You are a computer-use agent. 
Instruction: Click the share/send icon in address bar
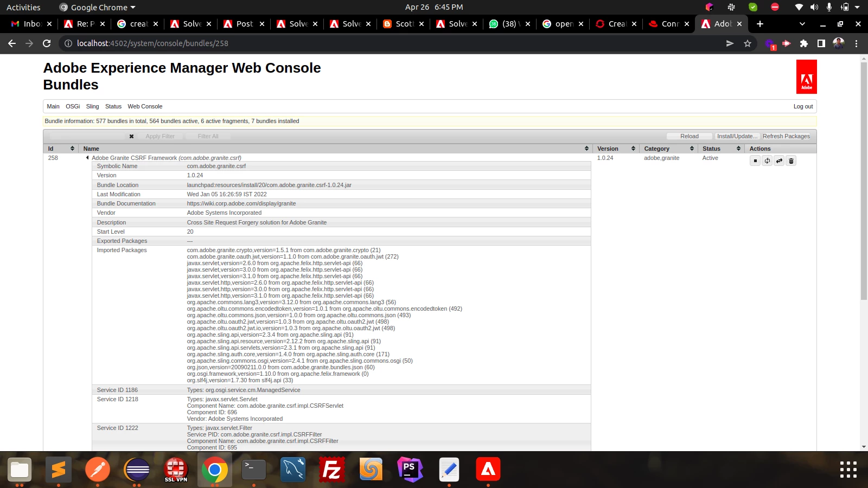(730, 43)
